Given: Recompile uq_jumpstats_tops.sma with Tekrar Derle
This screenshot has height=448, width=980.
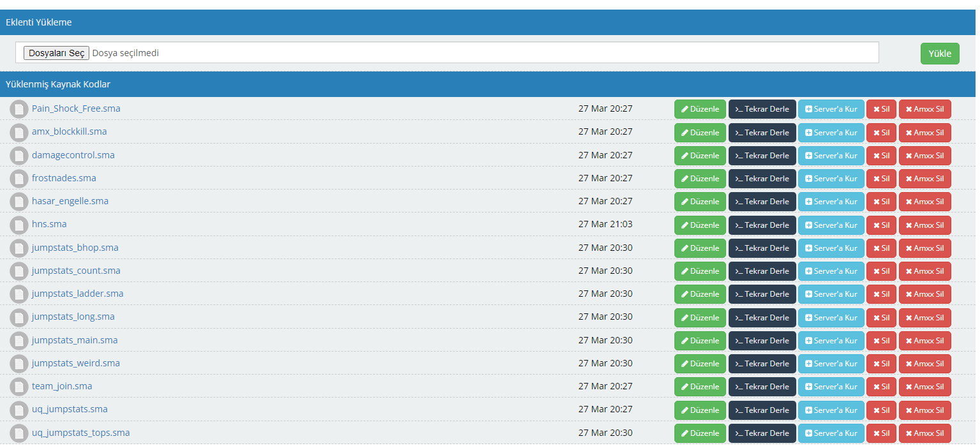Looking at the screenshot, I should [762, 433].
